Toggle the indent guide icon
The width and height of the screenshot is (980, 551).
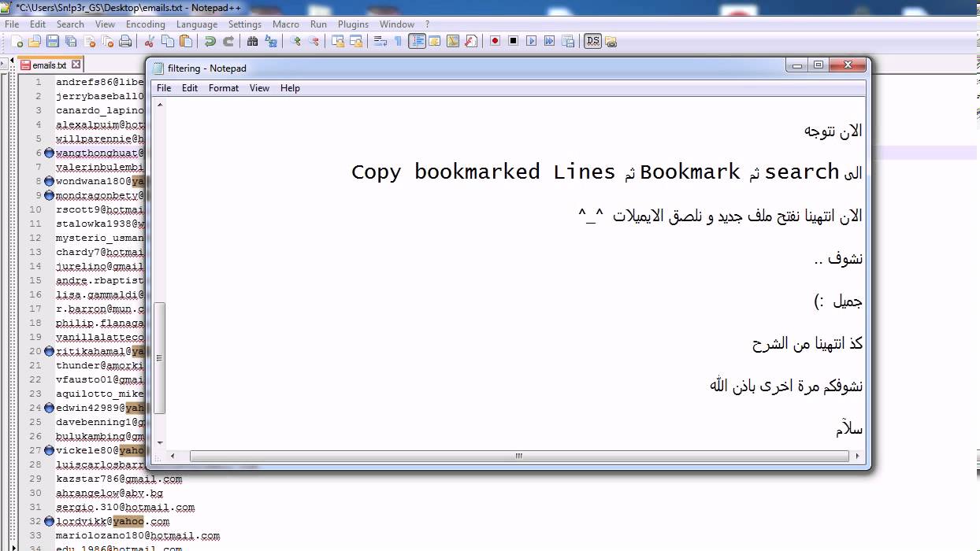tap(417, 41)
